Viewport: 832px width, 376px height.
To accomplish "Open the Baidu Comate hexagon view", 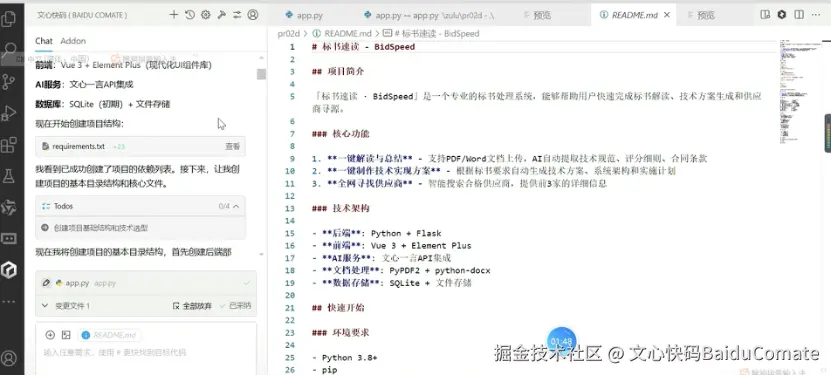I will [x=9, y=270].
